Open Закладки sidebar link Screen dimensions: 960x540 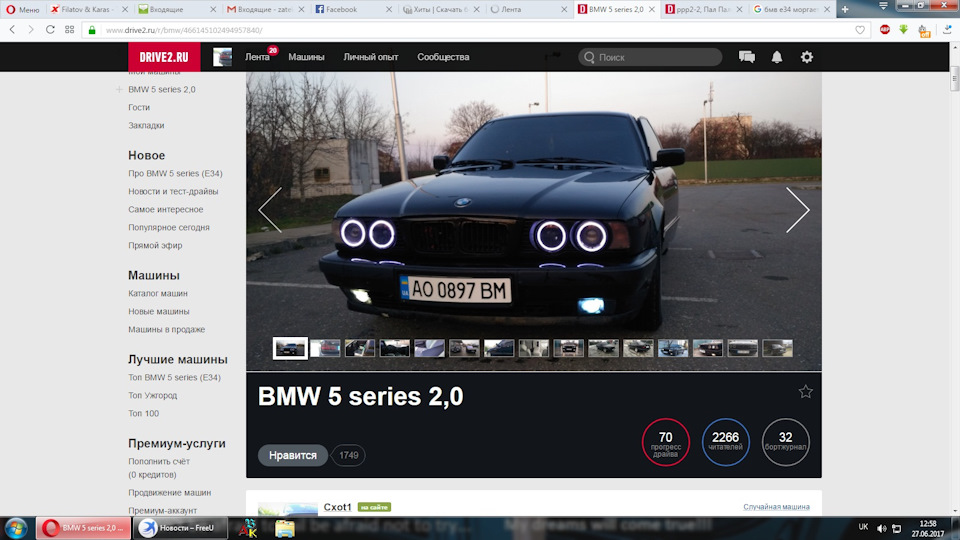(x=146, y=125)
